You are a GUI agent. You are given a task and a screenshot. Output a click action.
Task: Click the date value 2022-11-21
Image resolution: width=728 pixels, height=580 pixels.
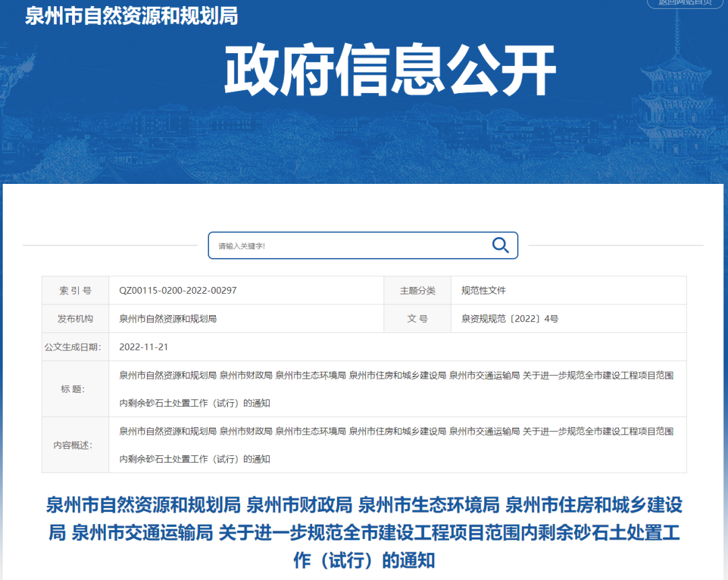144,347
